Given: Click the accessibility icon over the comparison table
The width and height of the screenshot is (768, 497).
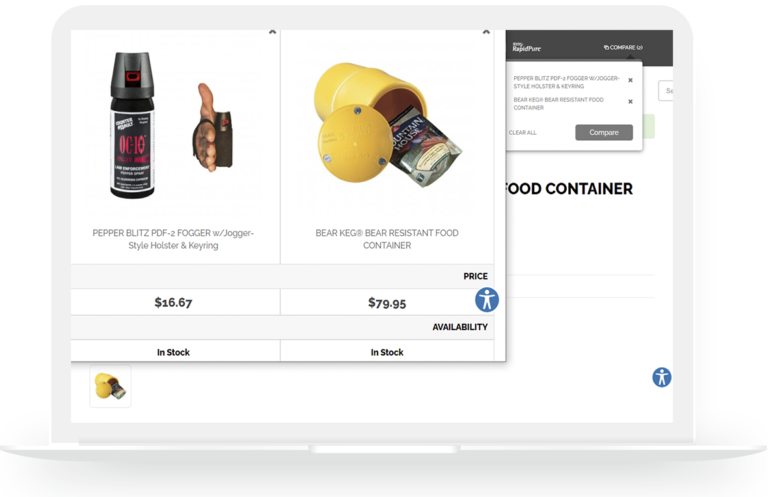Looking at the screenshot, I should [487, 299].
